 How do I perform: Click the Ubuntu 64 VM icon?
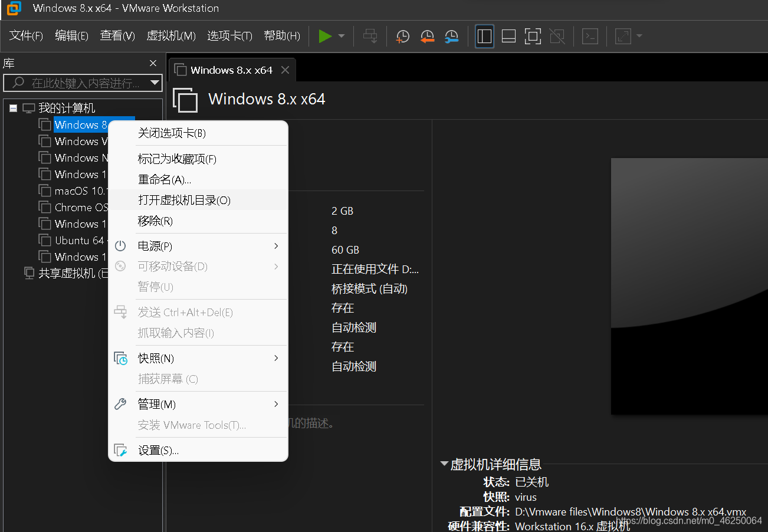[x=45, y=240]
